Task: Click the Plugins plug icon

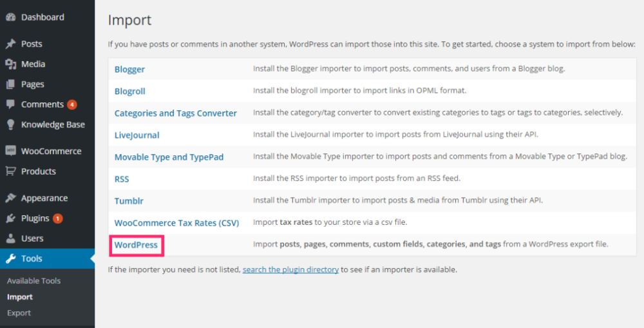Action: (x=10, y=218)
